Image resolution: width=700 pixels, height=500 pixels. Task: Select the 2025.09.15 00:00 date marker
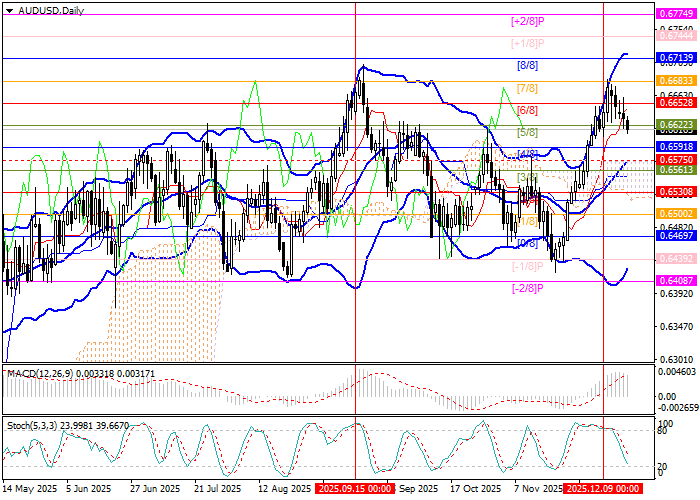pos(355,488)
